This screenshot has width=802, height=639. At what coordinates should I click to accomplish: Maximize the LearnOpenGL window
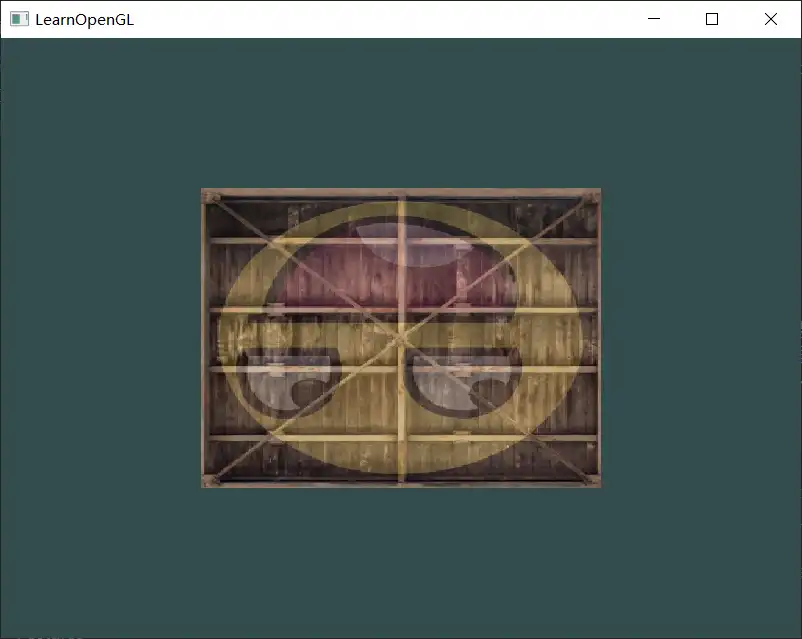[712, 19]
